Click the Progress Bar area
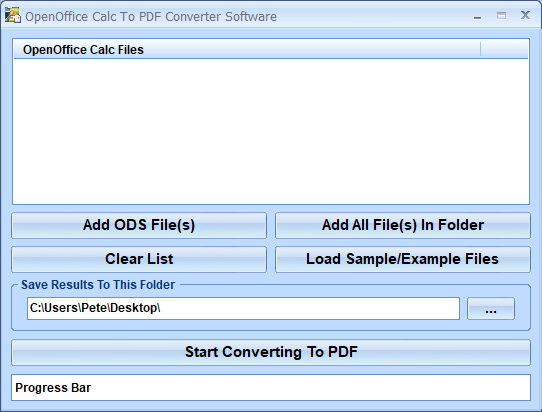 point(271,388)
